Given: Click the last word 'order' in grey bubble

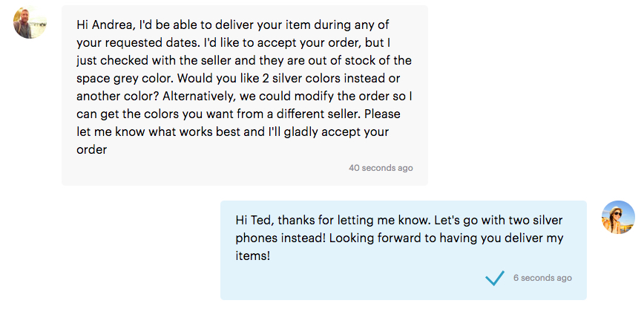Looking at the screenshot, I should coord(91,149).
